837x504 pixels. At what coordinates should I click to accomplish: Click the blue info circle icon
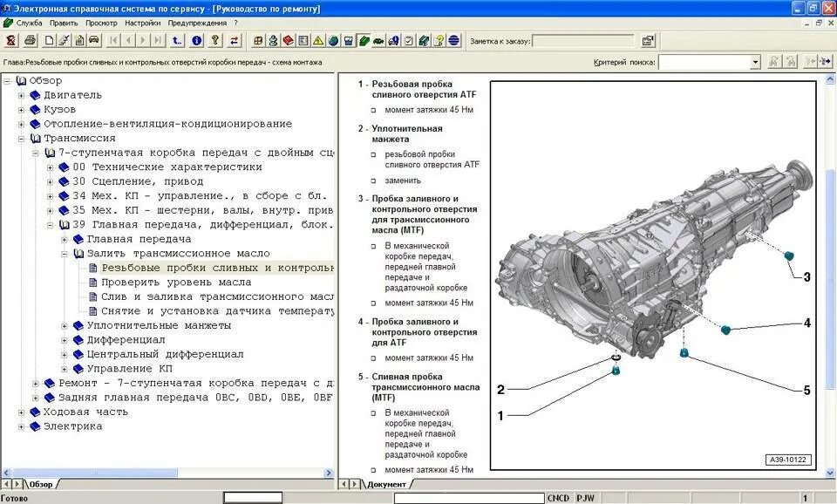pyautogui.click(x=197, y=41)
